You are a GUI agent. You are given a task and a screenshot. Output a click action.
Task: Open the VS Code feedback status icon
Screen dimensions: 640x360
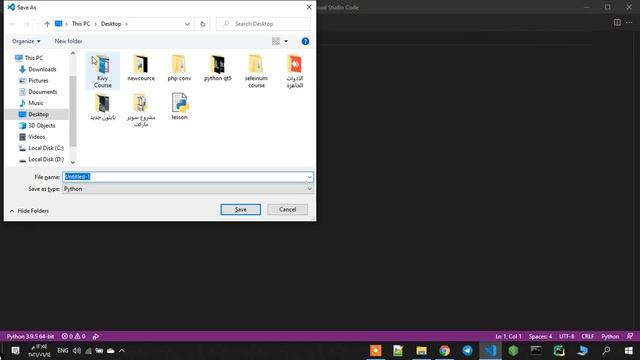(x=630, y=336)
